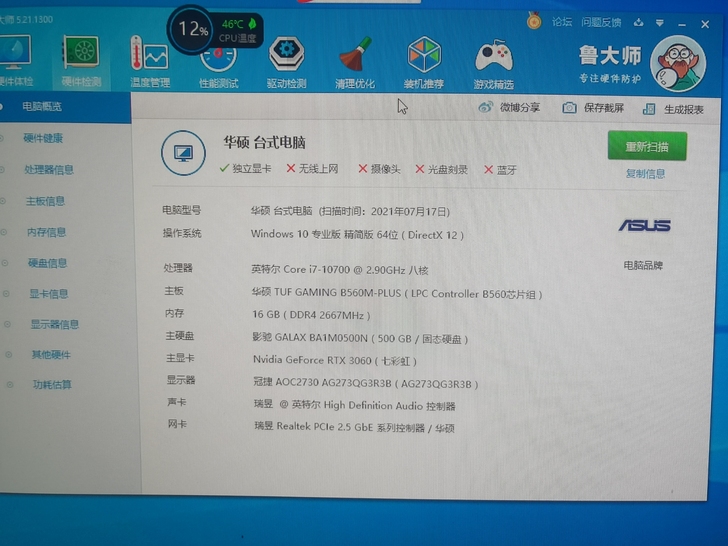Click monitor value AOC2730 AG273QG3R3B
The width and height of the screenshot is (728, 546).
[x=365, y=383]
